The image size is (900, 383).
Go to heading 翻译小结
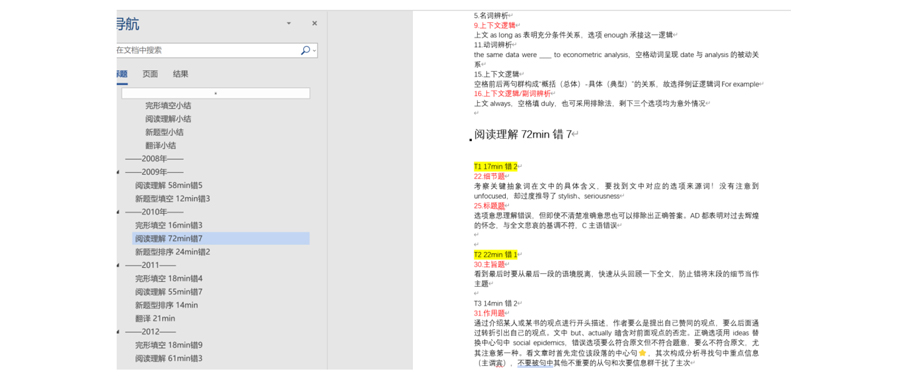[160, 145]
